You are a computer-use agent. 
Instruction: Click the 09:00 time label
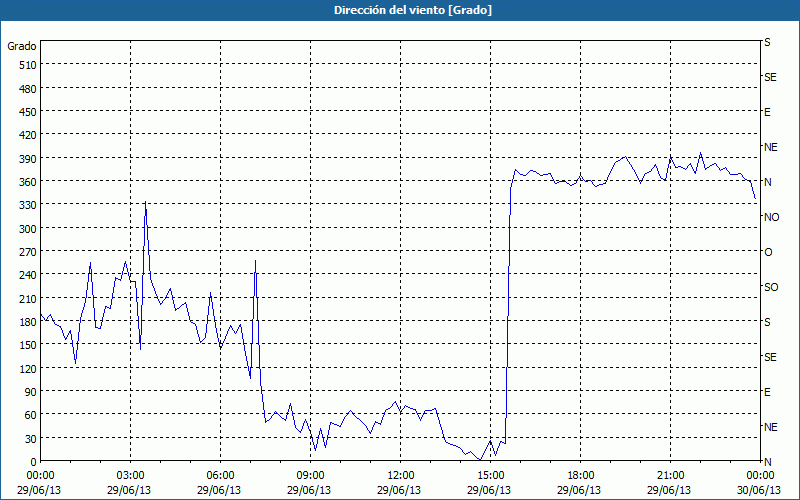pyautogui.click(x=310, y=476)
